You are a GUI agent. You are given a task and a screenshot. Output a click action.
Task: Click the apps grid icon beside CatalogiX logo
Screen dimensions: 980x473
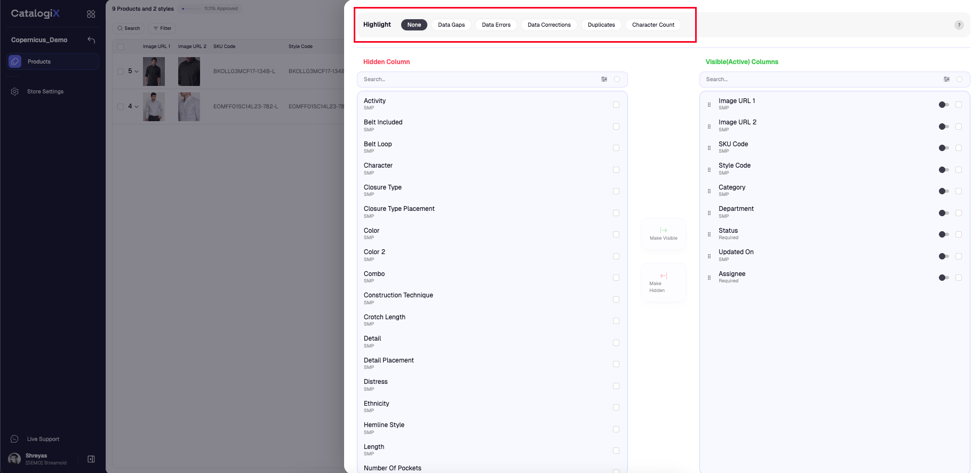(x=91, y=14)
